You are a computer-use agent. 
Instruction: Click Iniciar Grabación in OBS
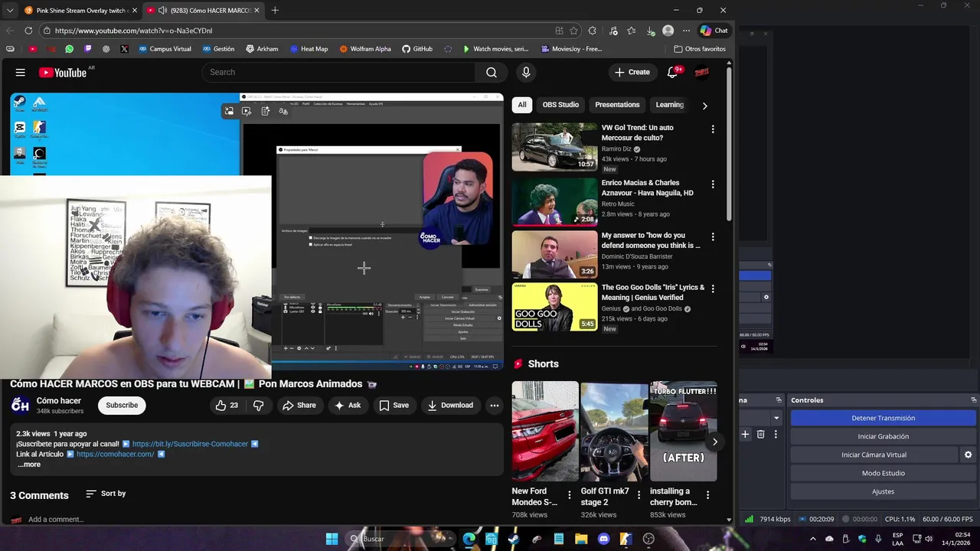point(883,436)
